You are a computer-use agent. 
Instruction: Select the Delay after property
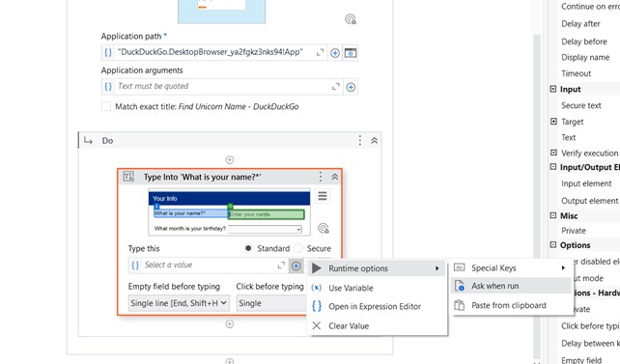[x=580, y=24]
